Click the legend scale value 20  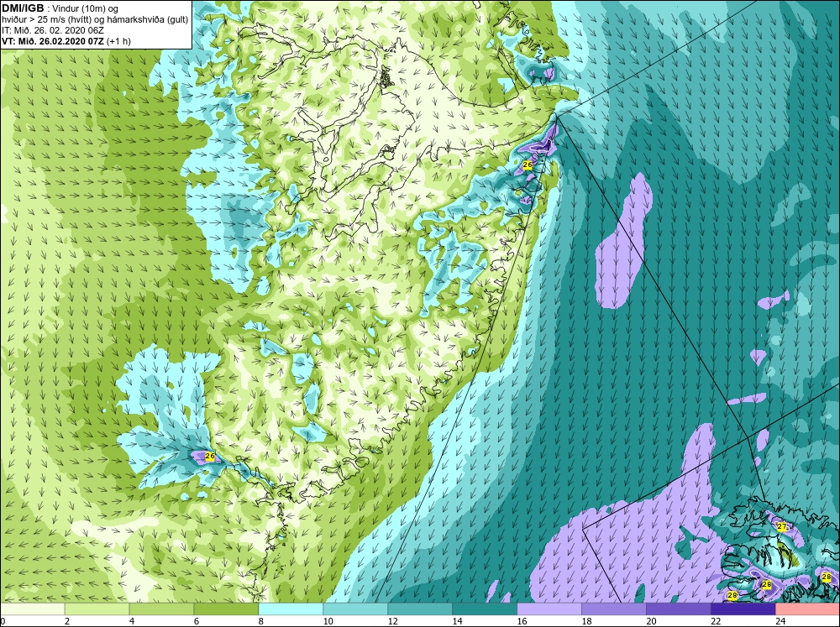point(652,621)
